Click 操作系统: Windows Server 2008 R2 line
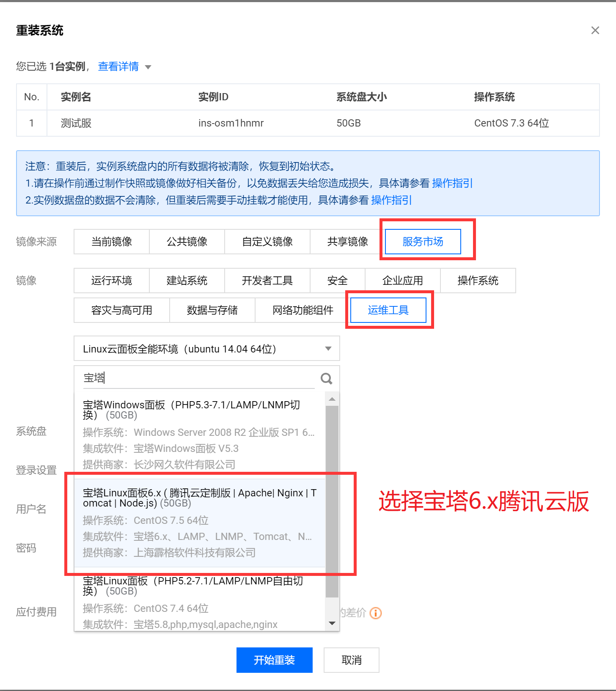616x691 pixels. 199,432
